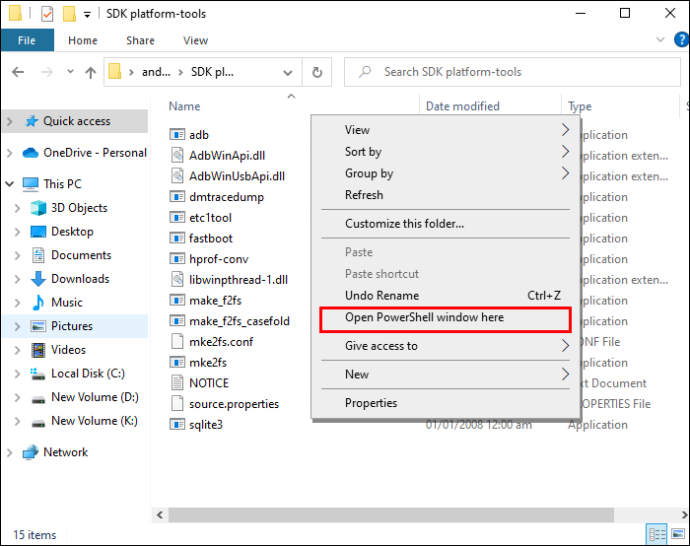The width and height of the screenshot is (690, 546).
Task: Click the sqlite3 application icon
Action: pyautogui.click(x=177, y=425)
